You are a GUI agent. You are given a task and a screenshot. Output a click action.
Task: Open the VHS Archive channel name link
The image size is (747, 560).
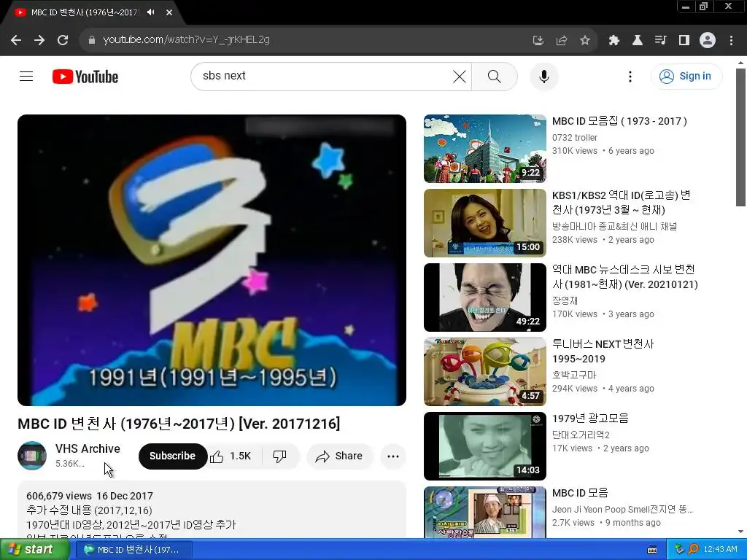pyautogui.click(x=88, y=448)
